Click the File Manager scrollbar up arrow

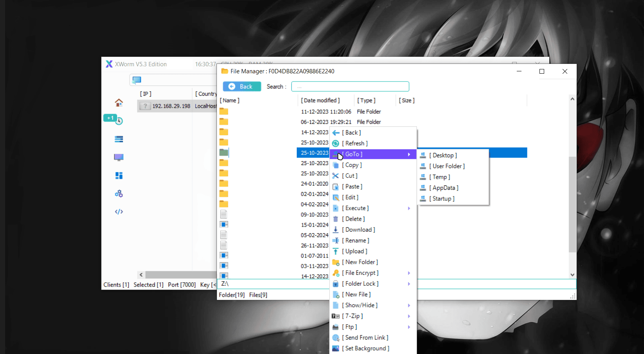[572, 99]
